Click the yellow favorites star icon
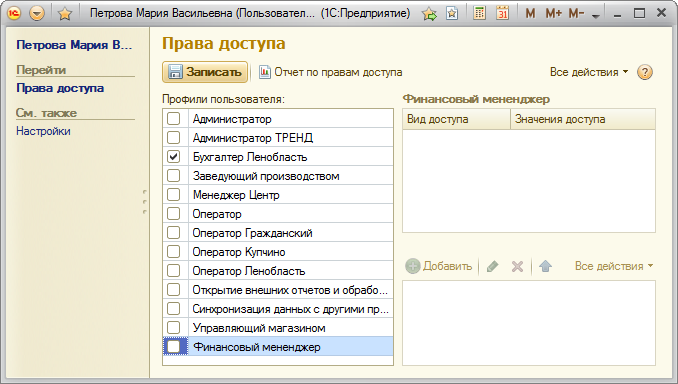678x384 pixels. [65, 14]
